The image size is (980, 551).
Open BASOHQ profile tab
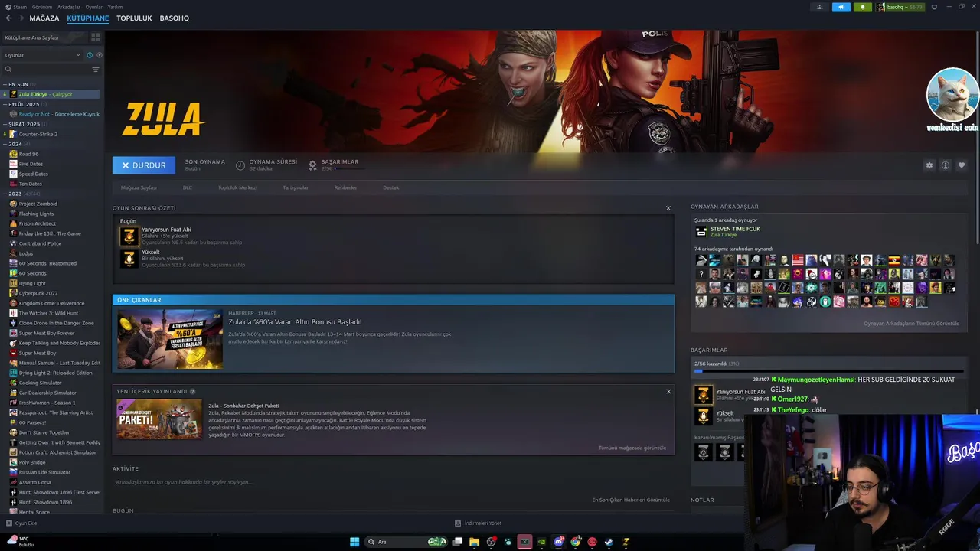[x=175, y=18]
